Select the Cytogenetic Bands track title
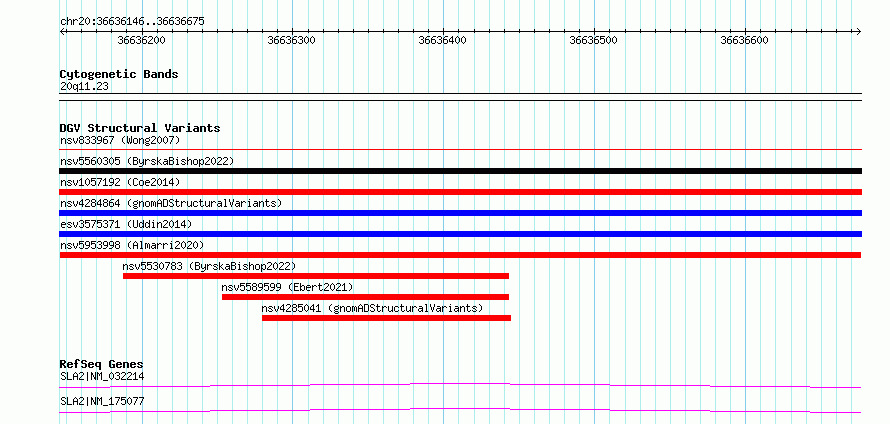The image size is (890, 424). pyautogui.click(x=119, y=74)
